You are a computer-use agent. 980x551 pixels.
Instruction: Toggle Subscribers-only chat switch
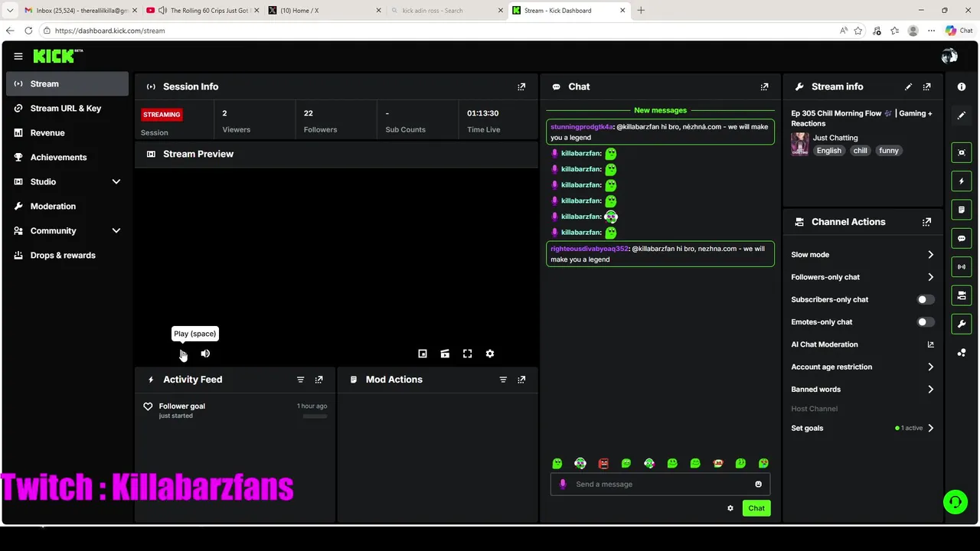[926, 300]
